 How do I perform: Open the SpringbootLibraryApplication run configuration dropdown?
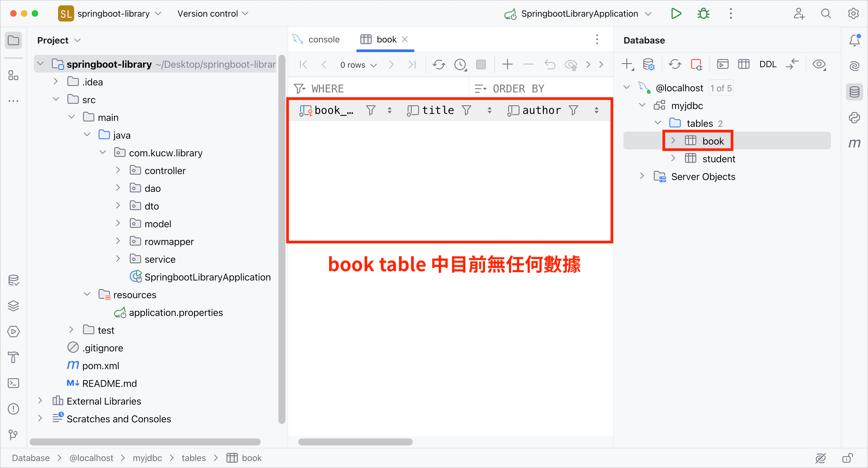(578, 13)
